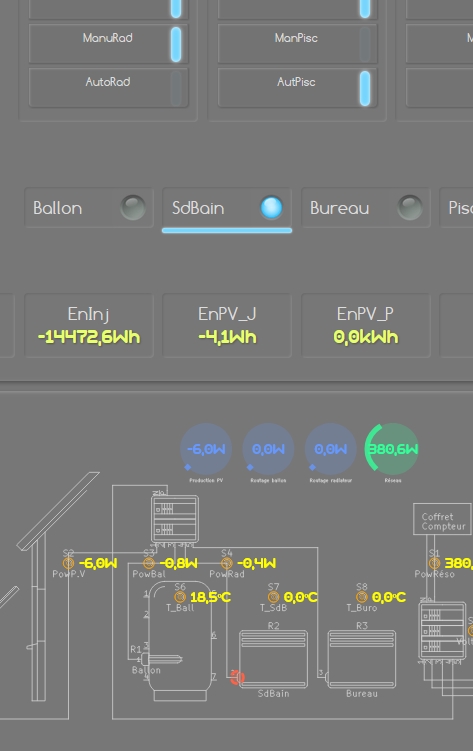The width and height of the screenshot is (473, 751).
Task: Click the red SdBain radiator switch icon
Action: tap(237, 677)
